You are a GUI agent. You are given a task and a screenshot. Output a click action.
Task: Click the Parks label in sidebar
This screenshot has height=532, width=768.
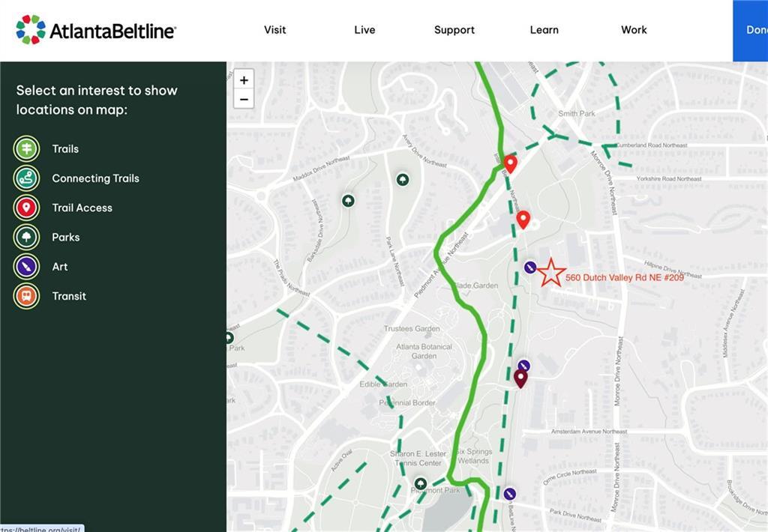66,237
